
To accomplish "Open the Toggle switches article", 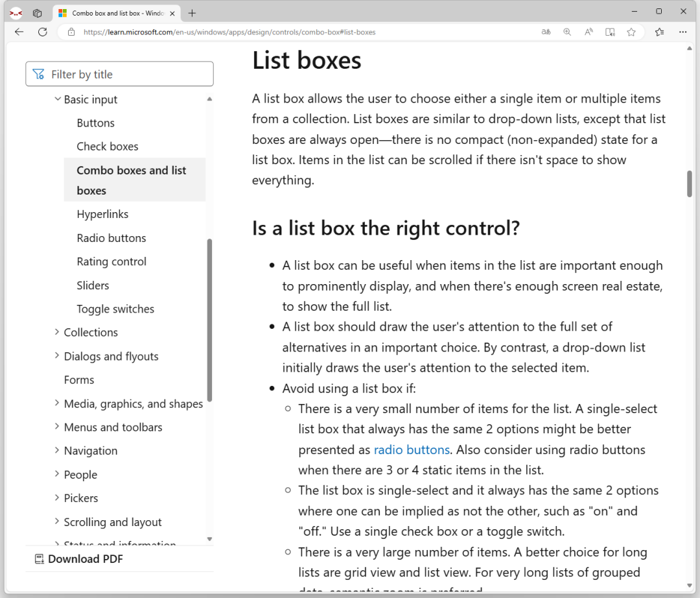I will pyautogui.click(x=115, y=309).
